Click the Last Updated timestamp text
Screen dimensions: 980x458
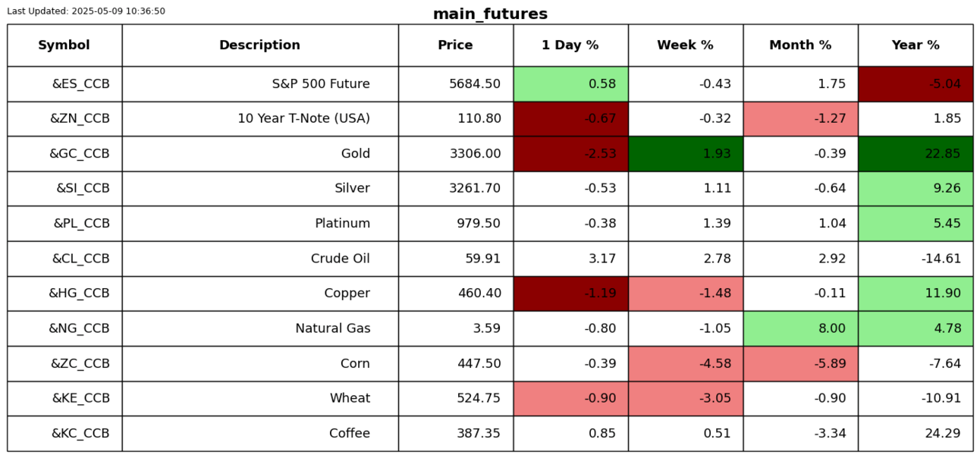pyautogui.click(x=86, y=11)
